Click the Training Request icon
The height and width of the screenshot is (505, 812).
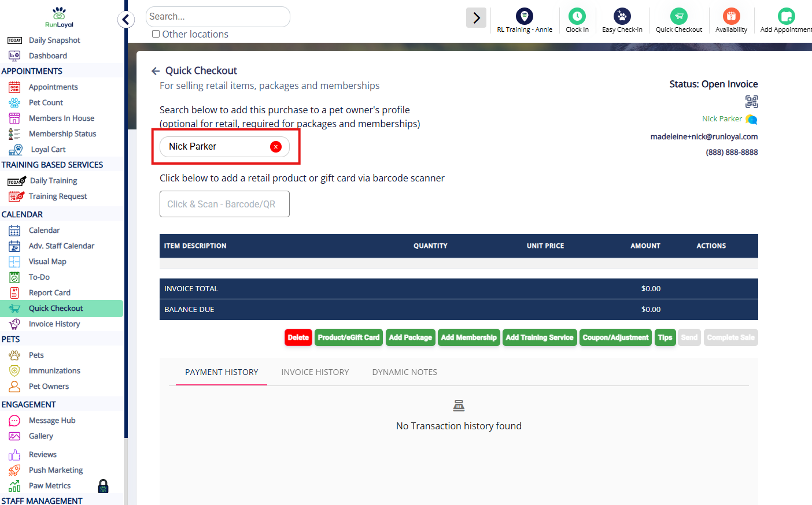click(16, 196)
